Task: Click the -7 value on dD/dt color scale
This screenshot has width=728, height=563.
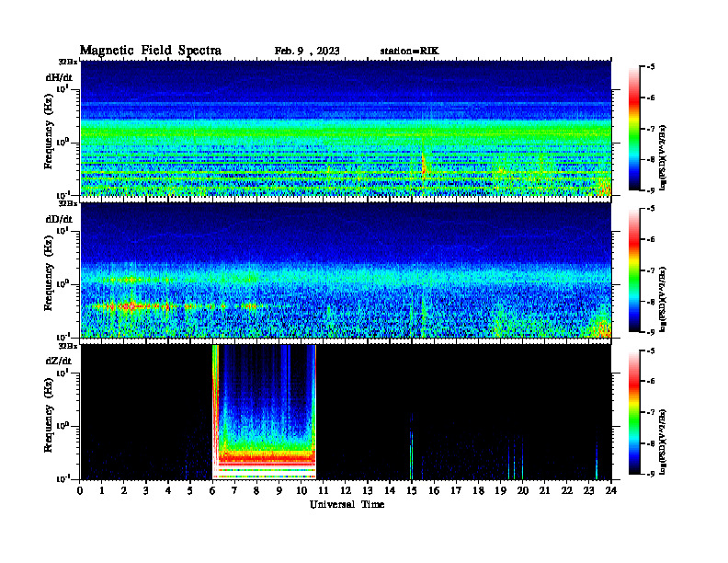Action: point(650,270)
